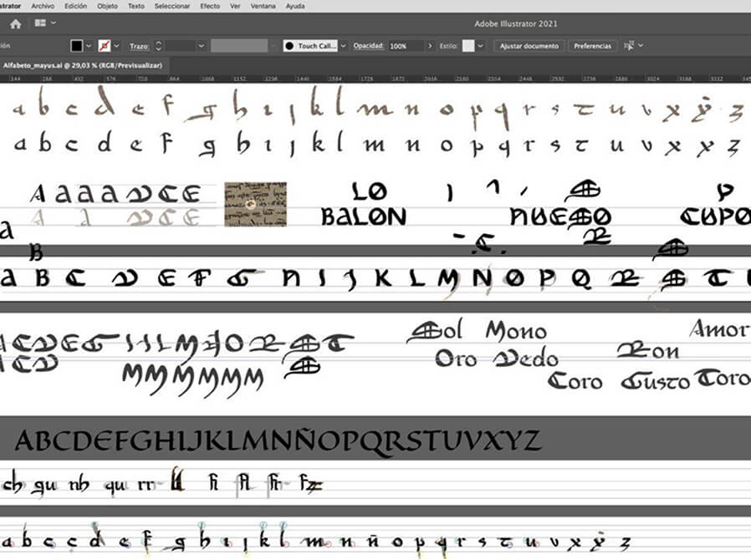
Task: Open the Objeto menu
Action: point(107,6)
